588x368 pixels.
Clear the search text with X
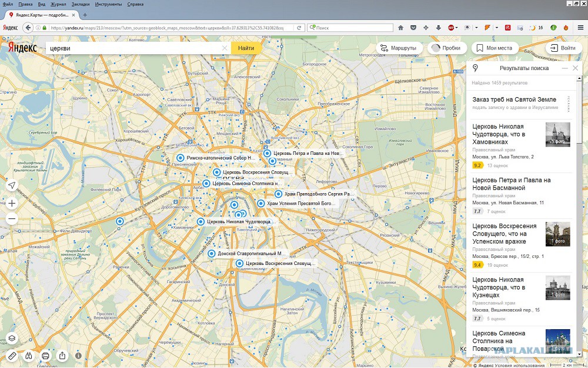point(225,48)
